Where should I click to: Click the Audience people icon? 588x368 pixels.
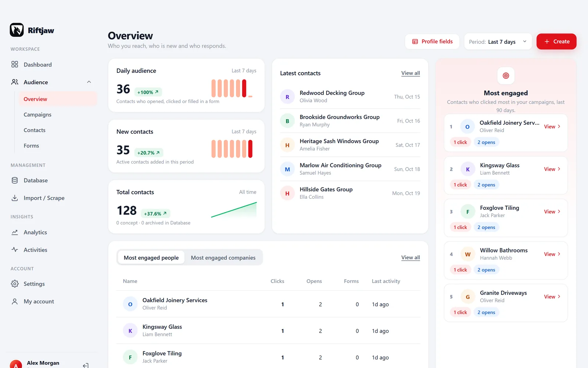[x=15, y=82]
